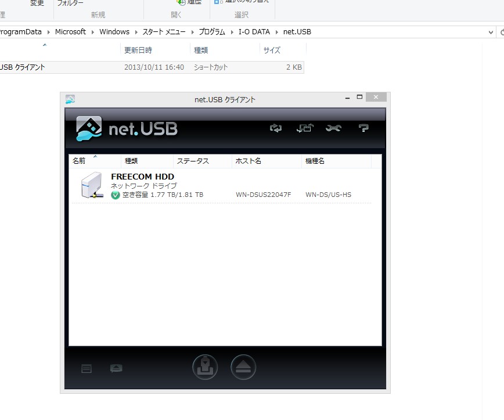The image size is (504, 420).
Task: Click 履歴 button in Explorer ribbon
Action: point(190,2)
